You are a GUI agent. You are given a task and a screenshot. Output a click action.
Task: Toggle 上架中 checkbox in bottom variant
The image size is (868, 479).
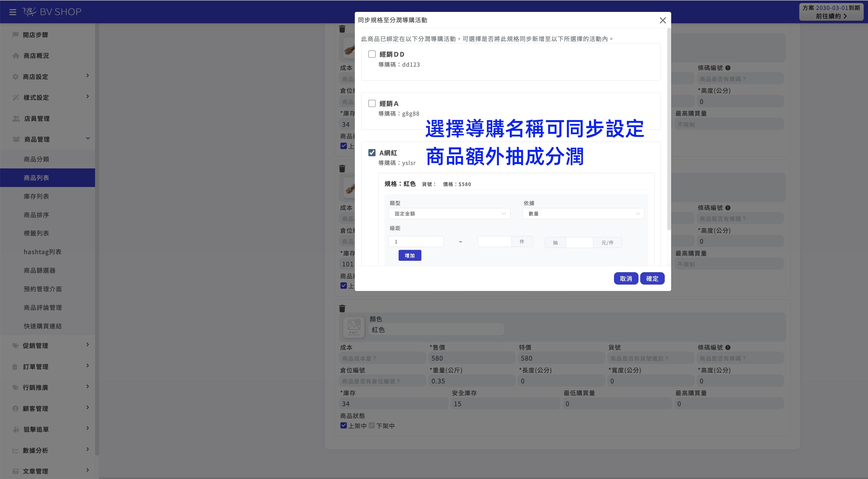click(343, 426)
